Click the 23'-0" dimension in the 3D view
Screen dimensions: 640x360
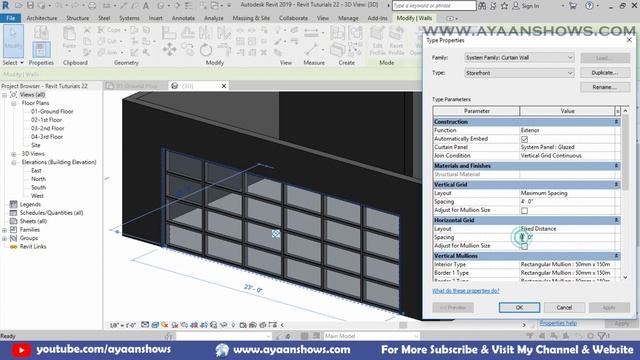point(253,289)
